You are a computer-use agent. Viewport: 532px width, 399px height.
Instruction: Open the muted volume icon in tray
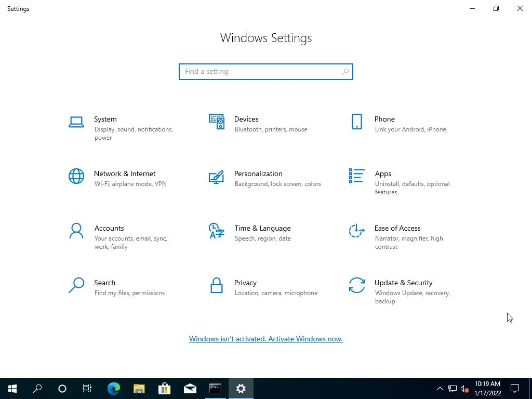464,389
